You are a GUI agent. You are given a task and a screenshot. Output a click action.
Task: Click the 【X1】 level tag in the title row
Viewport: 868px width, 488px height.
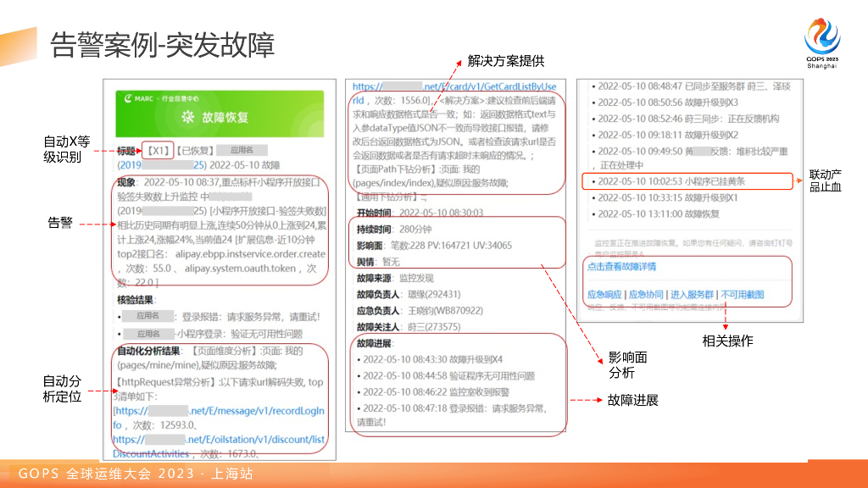[159, 151]
